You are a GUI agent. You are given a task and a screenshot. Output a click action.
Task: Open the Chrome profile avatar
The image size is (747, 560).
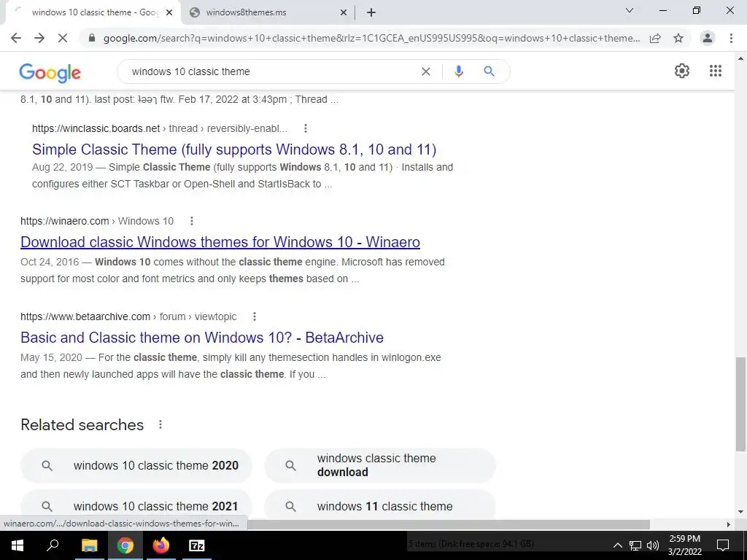[708, 38]
